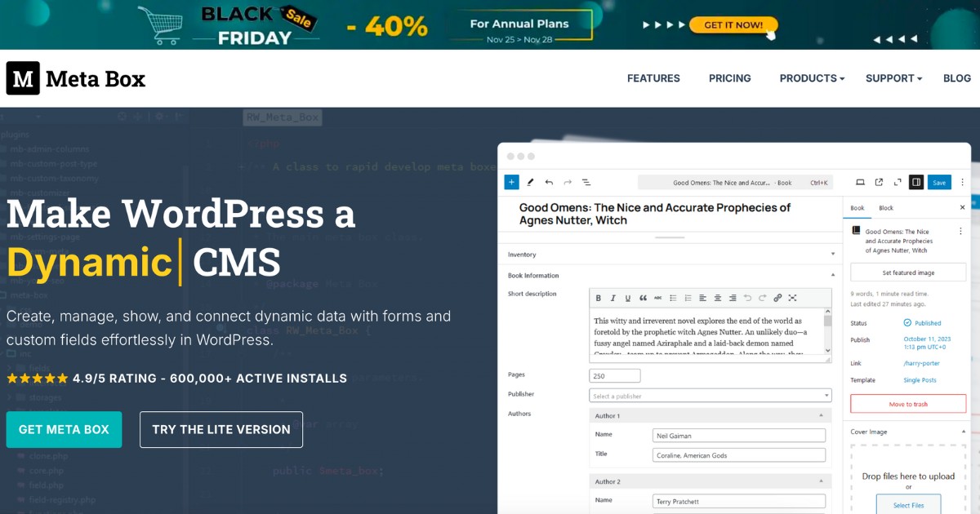This screenshot has height=514, width=980.
Task: Expand the Inventory section
Action: [669, 255]
